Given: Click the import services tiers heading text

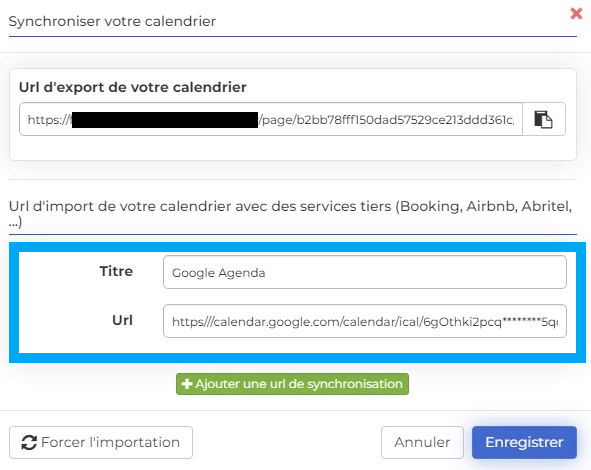Looking at the screenshot, I should pos(291,213).
